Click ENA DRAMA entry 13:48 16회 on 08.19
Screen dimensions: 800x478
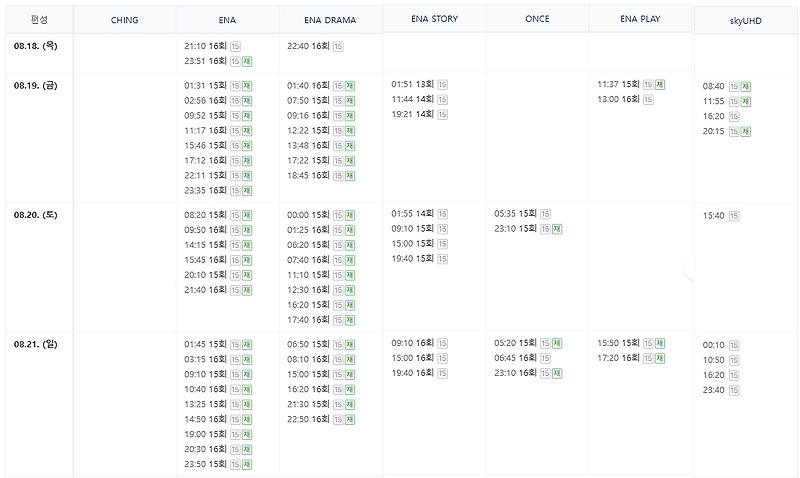[x=308, y=145]
